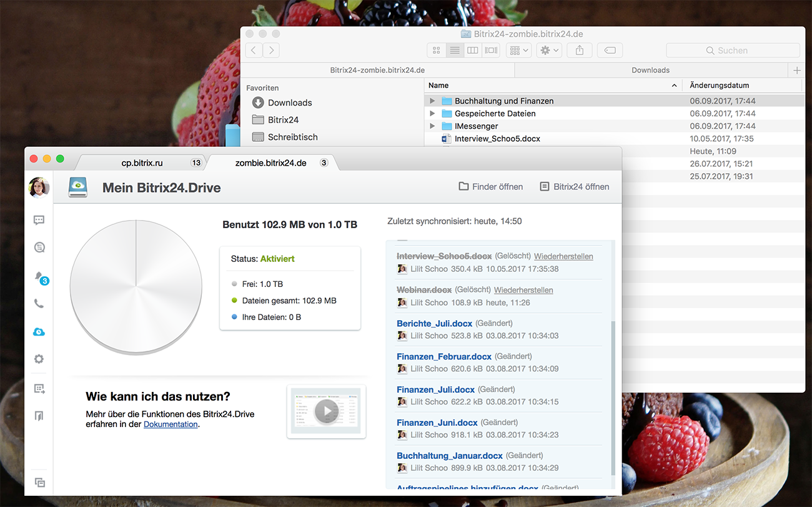Image resolution: width=812 pixels, height=507 pixels.
Task: Click the user profile avatar in Bitrix24
Action: click(39, 187)
